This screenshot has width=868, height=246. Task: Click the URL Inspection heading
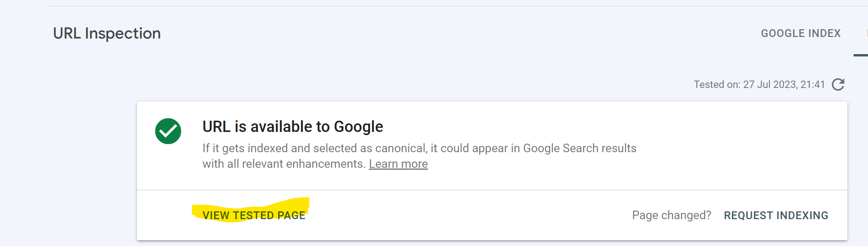coord(107,33)
